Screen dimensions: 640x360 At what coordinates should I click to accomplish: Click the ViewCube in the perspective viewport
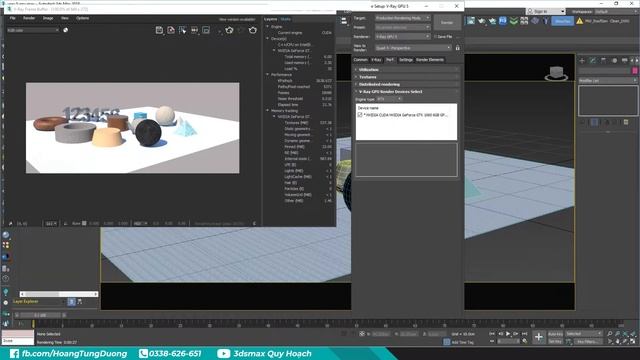[556, 73]
